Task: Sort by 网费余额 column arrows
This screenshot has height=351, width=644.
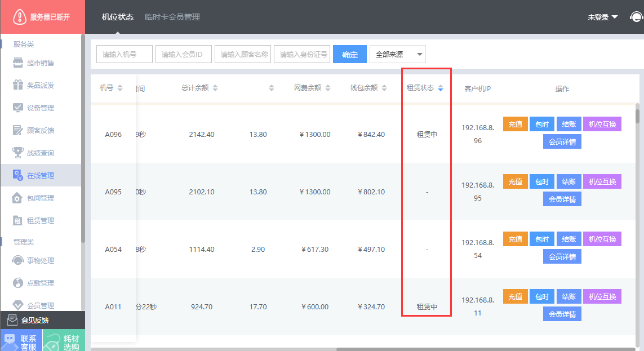Action: [328, 88]
